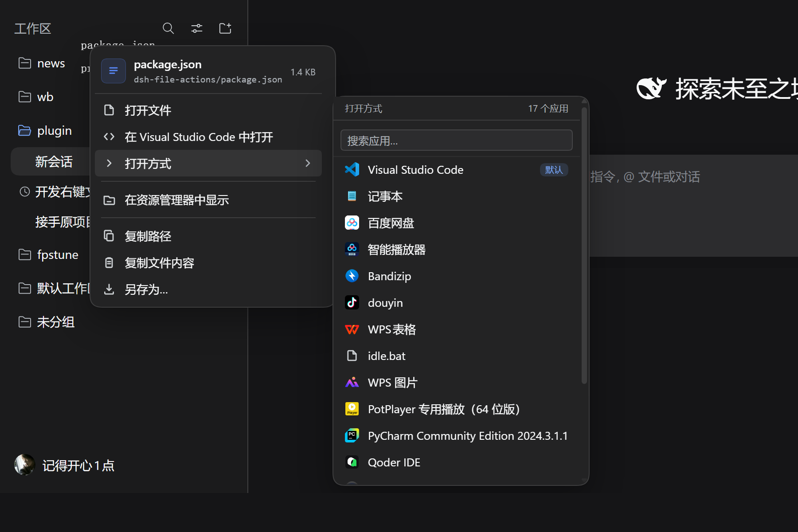Screen dimensions: 798x532
Task: Click the DeepSeek whale logo
Action: pos(652,88)
